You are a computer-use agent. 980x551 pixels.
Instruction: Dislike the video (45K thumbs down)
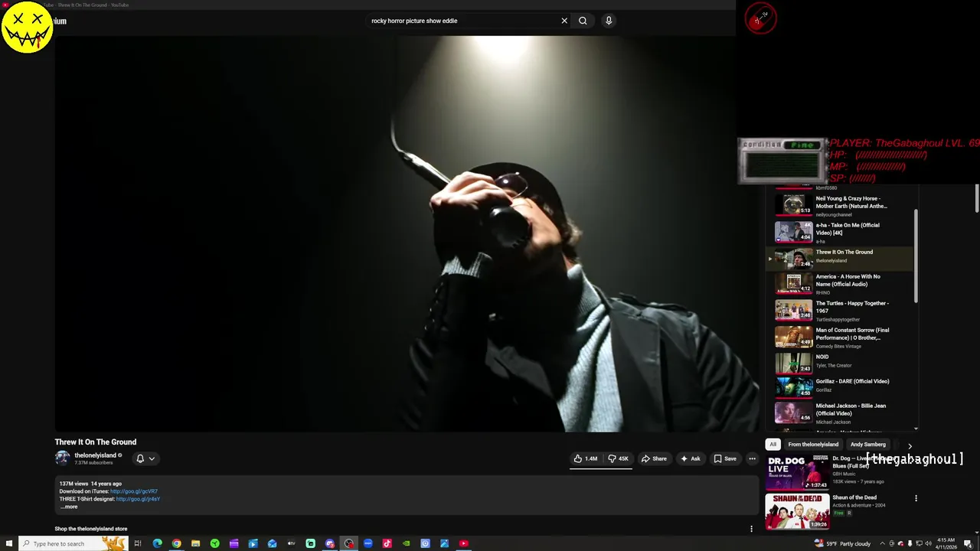pyautogui.click(x=618, y=458)
